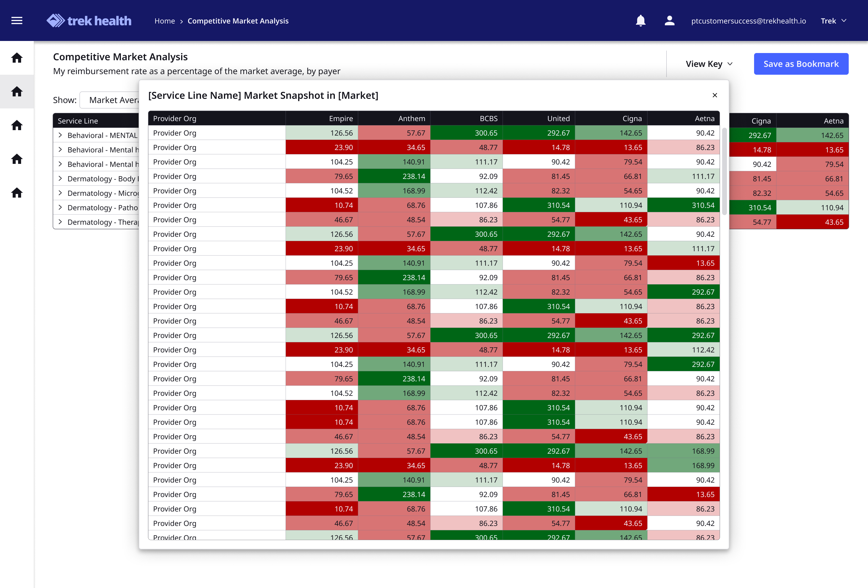Expand the View Key dropdown

pos(709,64)
